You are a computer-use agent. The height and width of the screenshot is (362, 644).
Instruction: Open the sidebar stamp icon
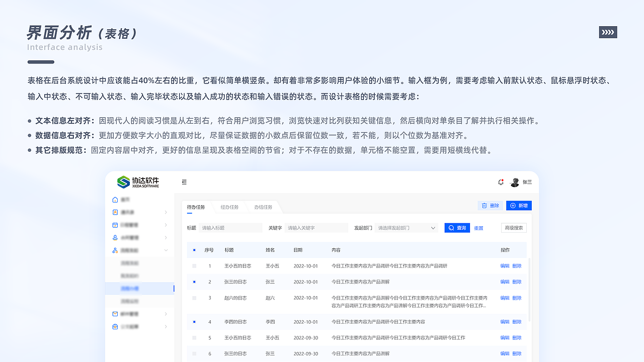[x=115, y=237]
